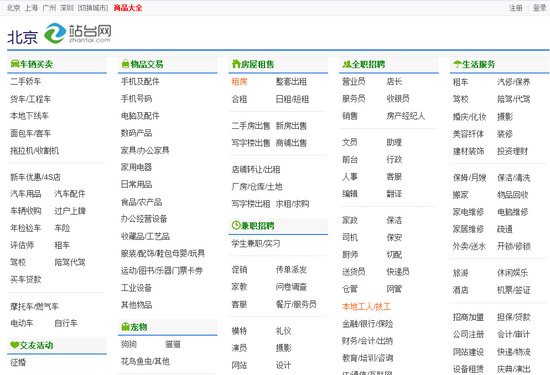Click the heart icon beside 交友活动

[14, 345]
